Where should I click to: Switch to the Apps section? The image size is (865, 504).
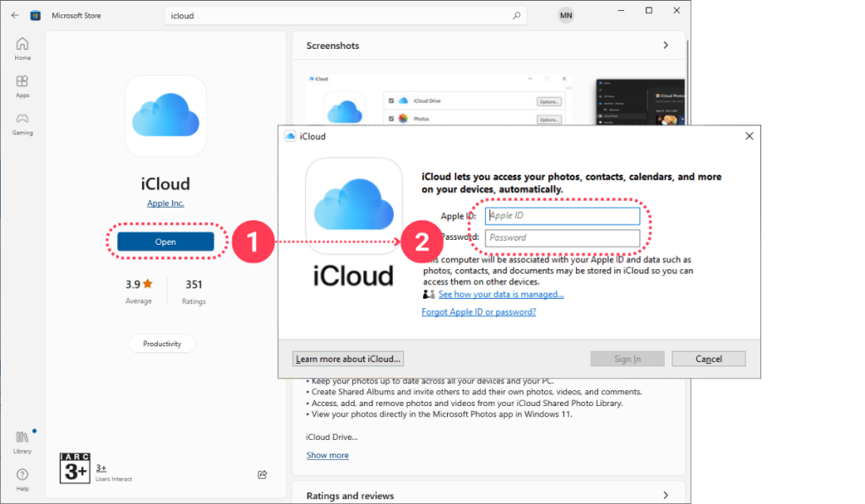tap(22, 84)
